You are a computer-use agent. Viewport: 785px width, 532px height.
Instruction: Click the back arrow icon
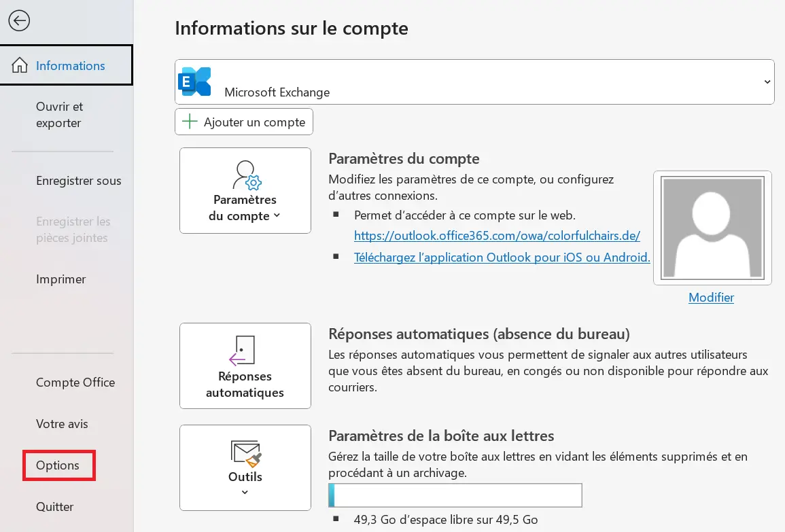19,20
